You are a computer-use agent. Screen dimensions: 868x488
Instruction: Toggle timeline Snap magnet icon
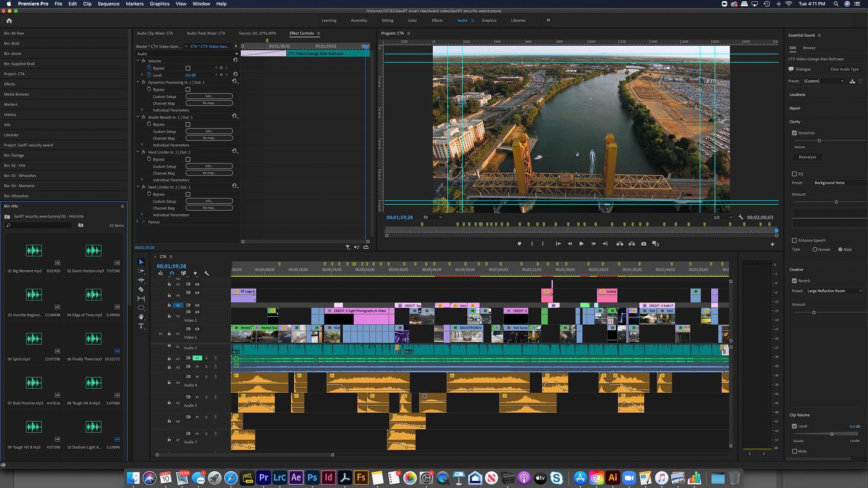172,274
